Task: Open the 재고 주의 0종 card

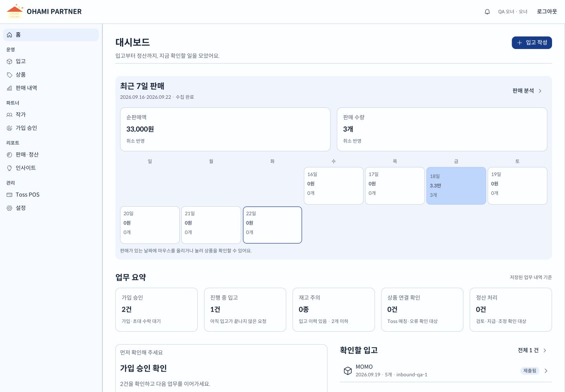Action: [334, 310]
